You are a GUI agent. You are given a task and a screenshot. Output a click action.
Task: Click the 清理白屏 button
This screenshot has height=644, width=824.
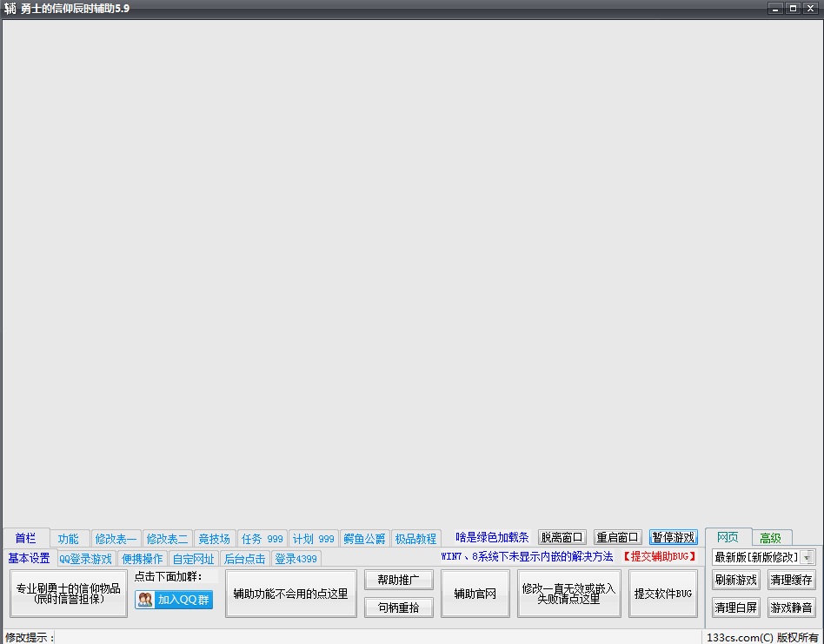736,607
